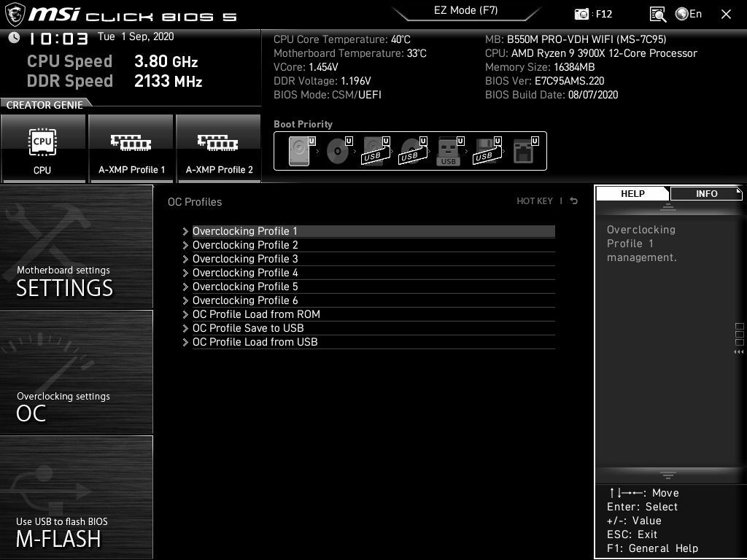The height and width of the screenshot is (560, 747).
Task: Expand chevron beside OC Profile Load from USB
Action: [185, 342]
